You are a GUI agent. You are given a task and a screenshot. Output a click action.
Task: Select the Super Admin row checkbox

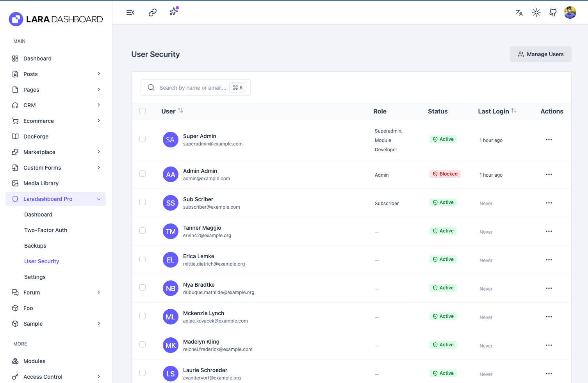click(x=143, y=139)
